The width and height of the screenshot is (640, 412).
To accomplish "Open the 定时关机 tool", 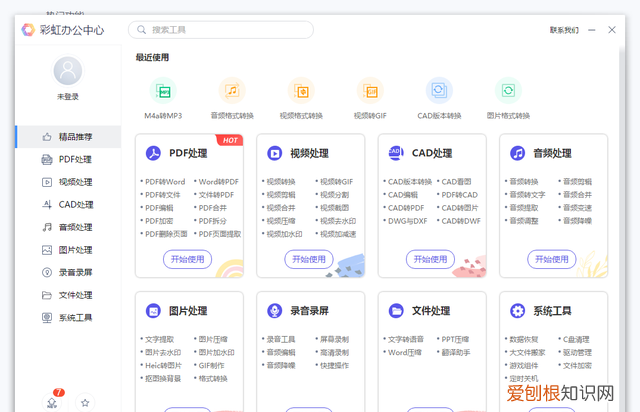I will tap(524, 379).
